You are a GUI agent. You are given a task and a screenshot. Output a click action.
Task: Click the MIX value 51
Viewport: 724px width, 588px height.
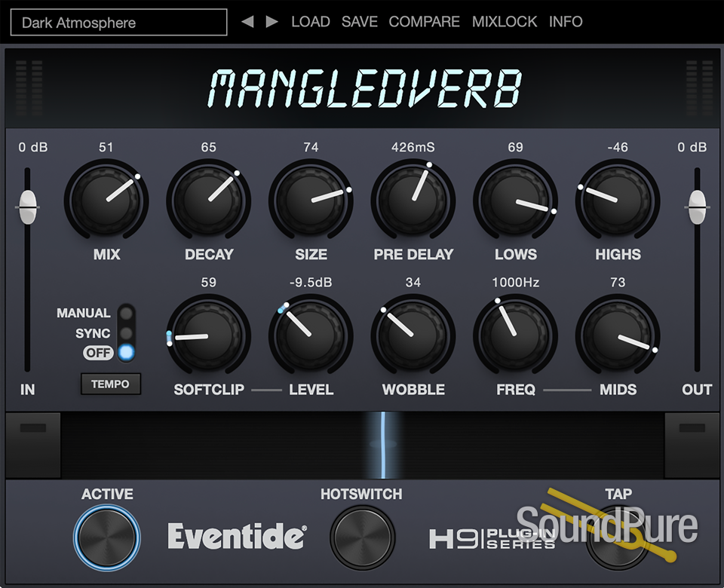(106, 147)
